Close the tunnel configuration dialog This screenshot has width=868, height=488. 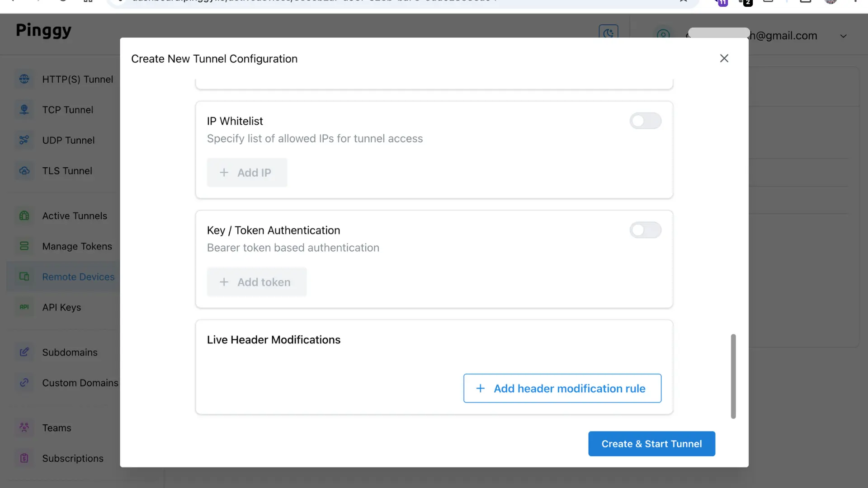724,58
